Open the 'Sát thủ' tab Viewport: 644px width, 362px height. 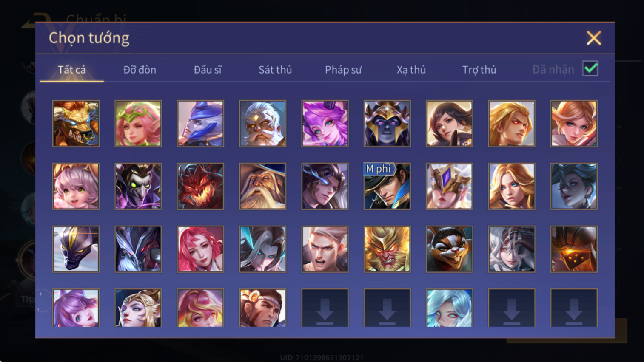click(x=275, y=70)
